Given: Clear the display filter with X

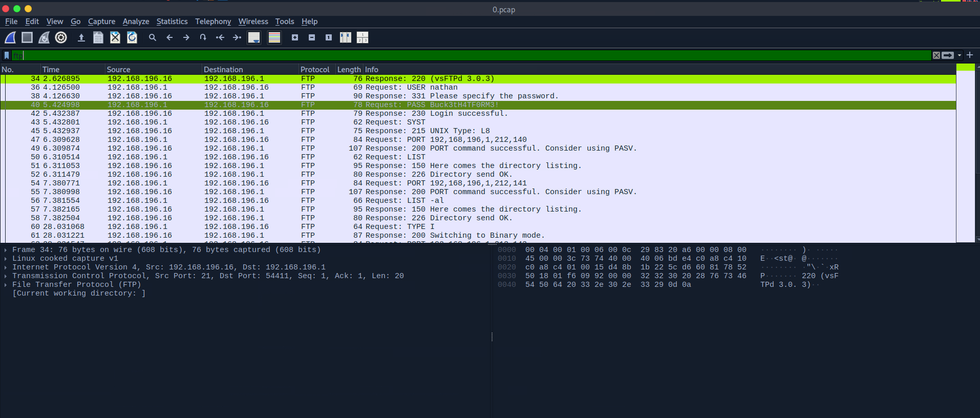Looking at the screenshot, I should 936,55.
